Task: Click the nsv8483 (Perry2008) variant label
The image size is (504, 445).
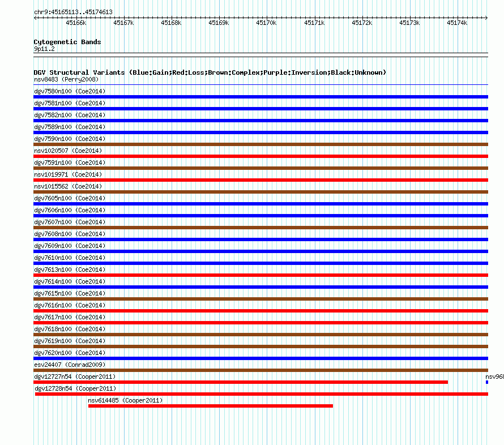Action: [66, 79]
